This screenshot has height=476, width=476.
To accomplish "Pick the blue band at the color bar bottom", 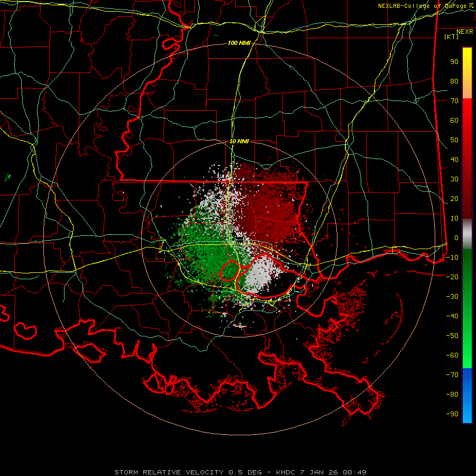I will pyautogui.click(x=467, y=396).
